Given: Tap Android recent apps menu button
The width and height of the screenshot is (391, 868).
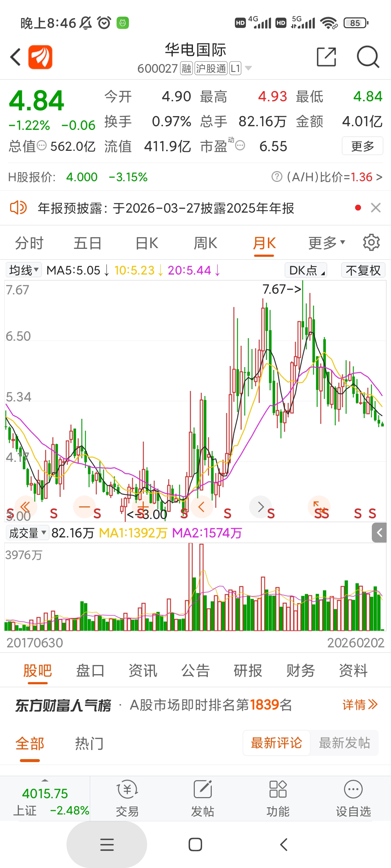Looking at the screenshot, I should point(107,844).
